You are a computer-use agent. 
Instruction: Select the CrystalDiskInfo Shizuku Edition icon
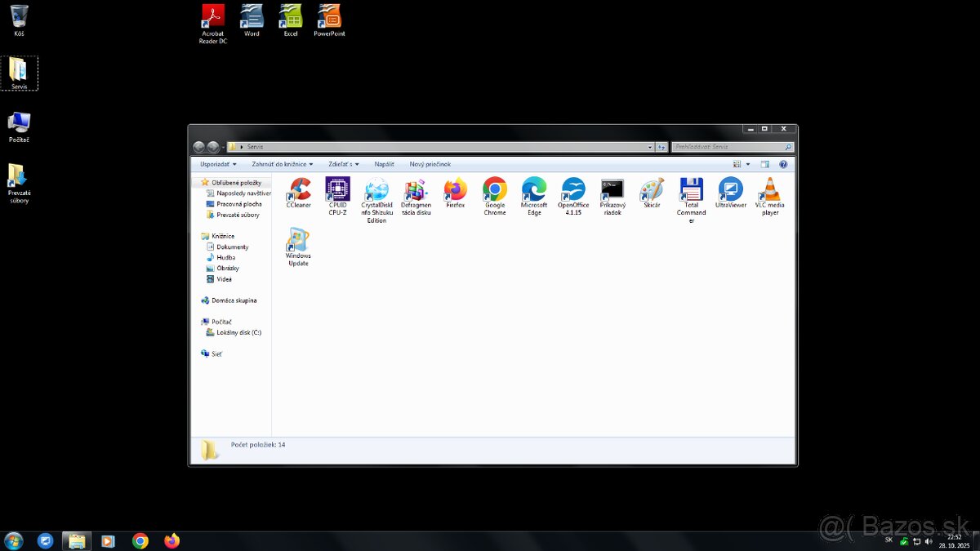376,190
